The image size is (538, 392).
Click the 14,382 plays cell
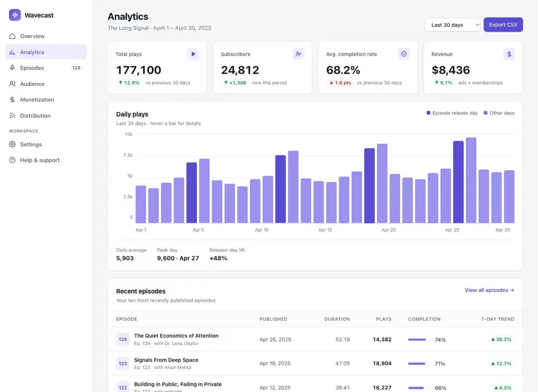[382, 339]
